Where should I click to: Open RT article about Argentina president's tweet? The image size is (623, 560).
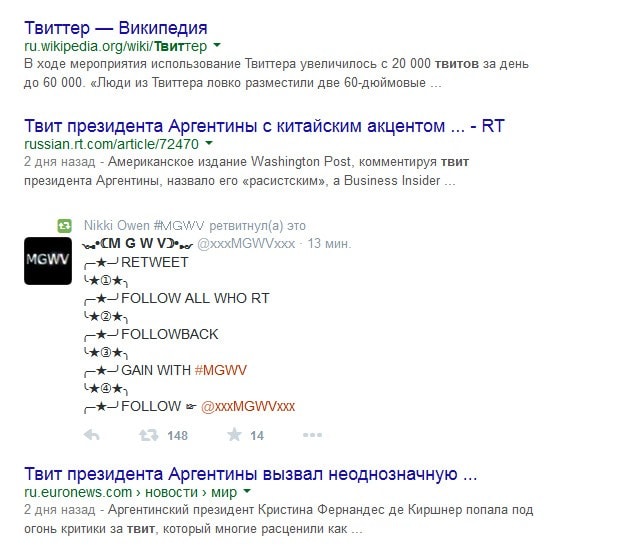click(264, 126)
